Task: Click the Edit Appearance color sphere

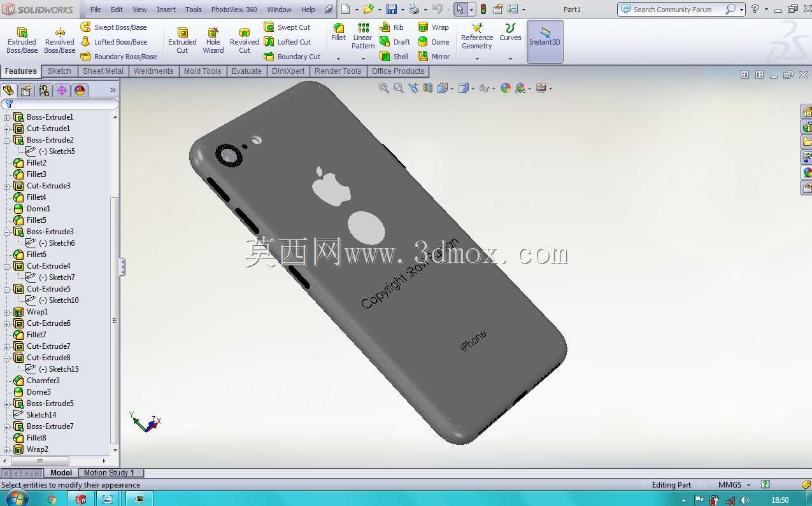Action: click(506, 88)
